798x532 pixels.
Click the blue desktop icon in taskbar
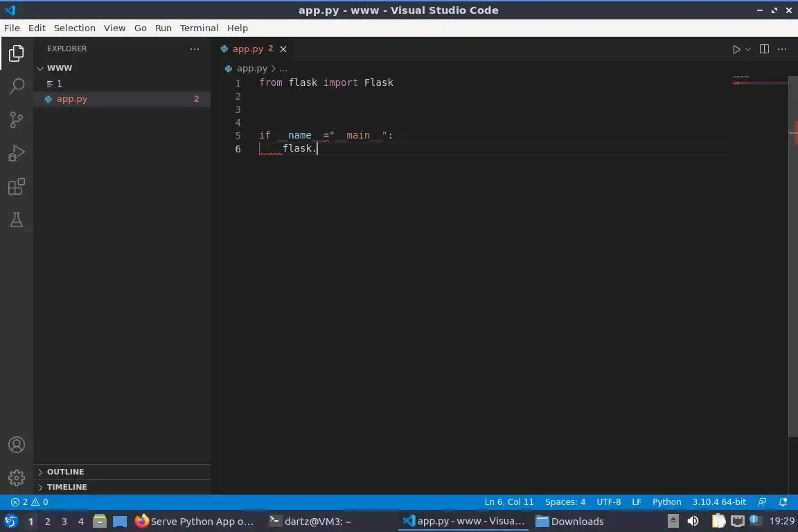[120, 522]
